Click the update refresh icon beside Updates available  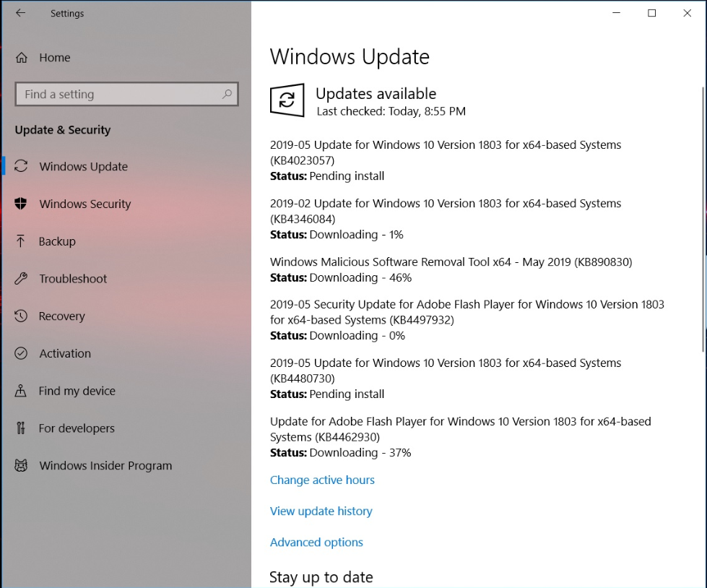(x=287, y=100)
